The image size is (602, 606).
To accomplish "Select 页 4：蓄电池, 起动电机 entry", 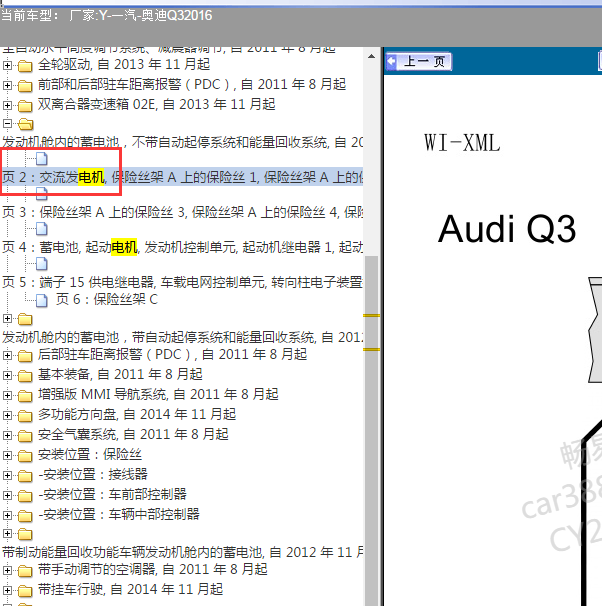I will click(182, 247).
